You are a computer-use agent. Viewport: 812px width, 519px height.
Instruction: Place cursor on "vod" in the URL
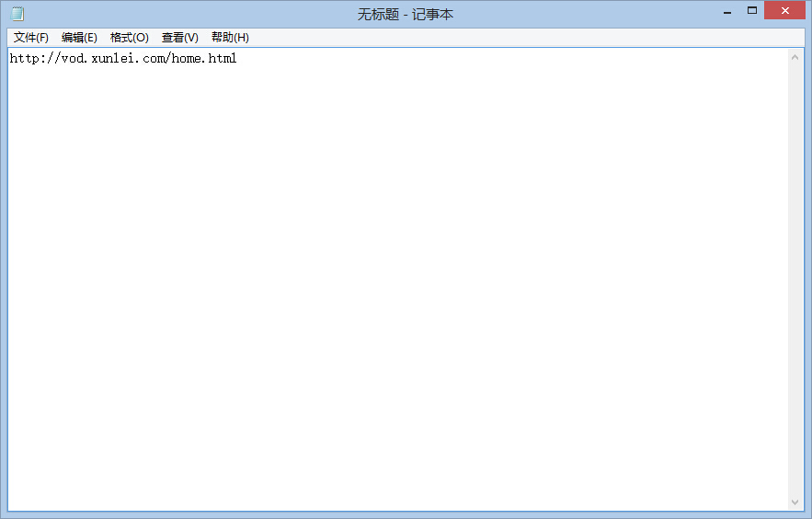point(72,59)
